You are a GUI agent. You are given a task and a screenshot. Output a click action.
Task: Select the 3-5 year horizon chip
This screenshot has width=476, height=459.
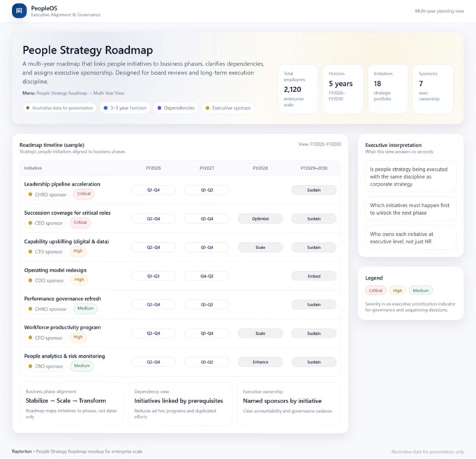pyautogui.click(x=125, y=108)
